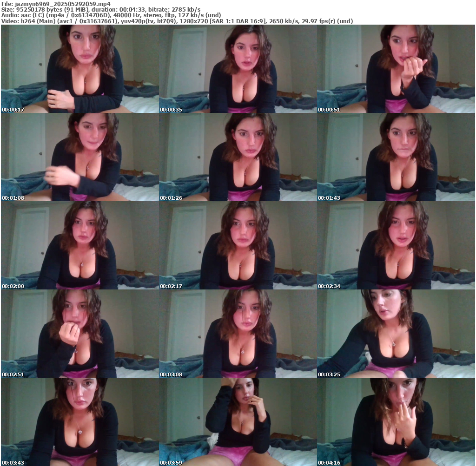Select the thumbnail frame stamped 00:02:00

pos(80,245)
